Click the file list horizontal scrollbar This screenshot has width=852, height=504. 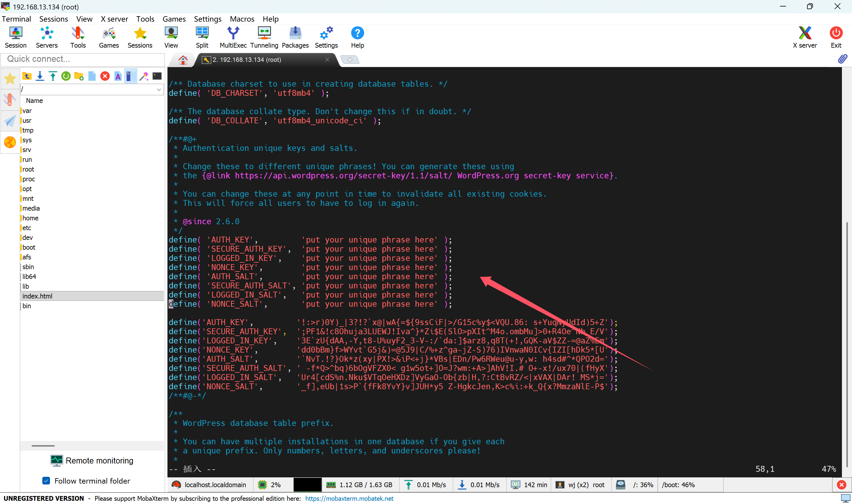[43, 446]
